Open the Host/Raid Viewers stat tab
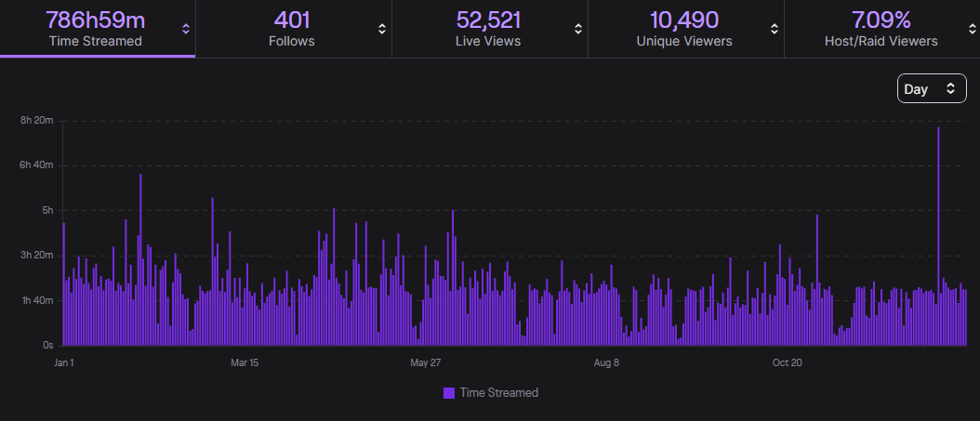980x421 pixels. (881, 28)
